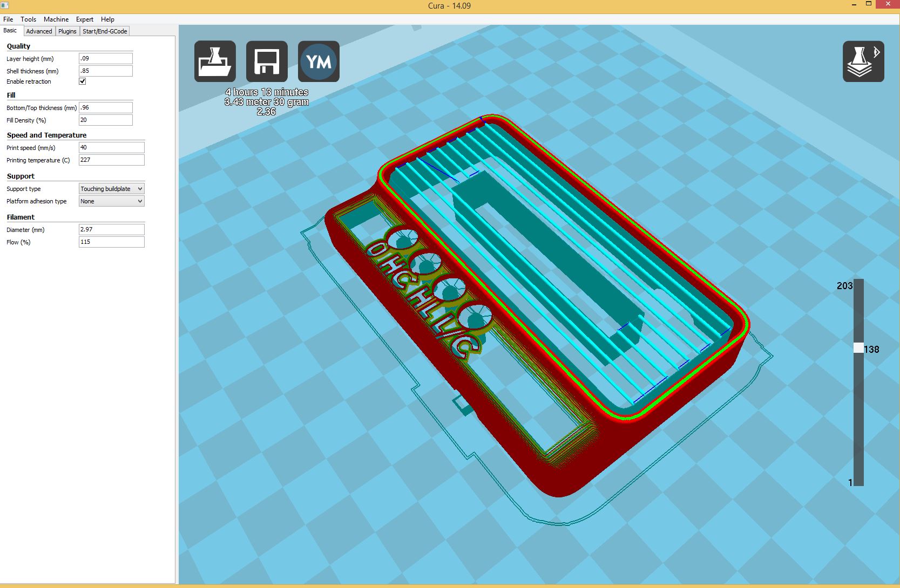Image resolution: width=900 pixels, height=588 pixels.
Task: Click the Printing temperature input field
Action: 112,160
